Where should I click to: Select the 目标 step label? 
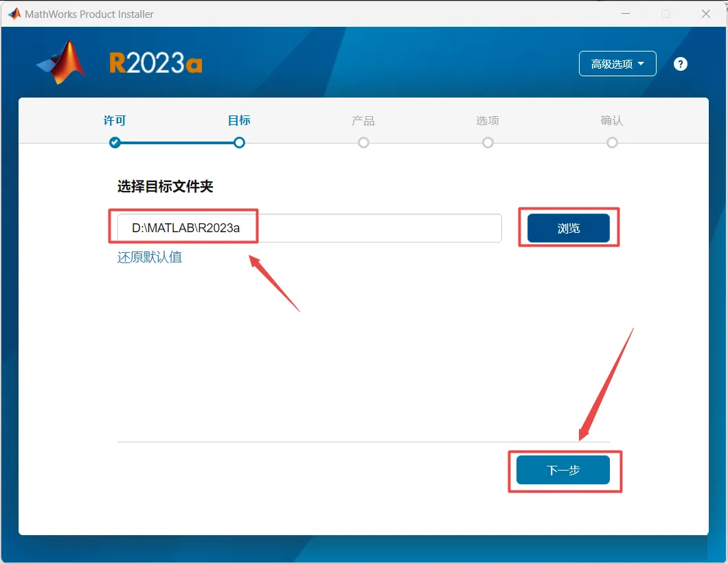point(239,121)
